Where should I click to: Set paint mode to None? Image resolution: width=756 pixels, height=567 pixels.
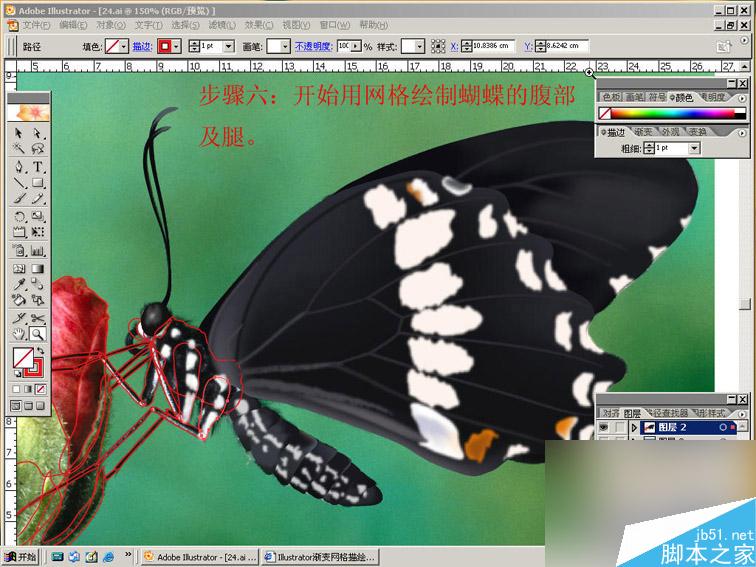(x=40, y=389)
